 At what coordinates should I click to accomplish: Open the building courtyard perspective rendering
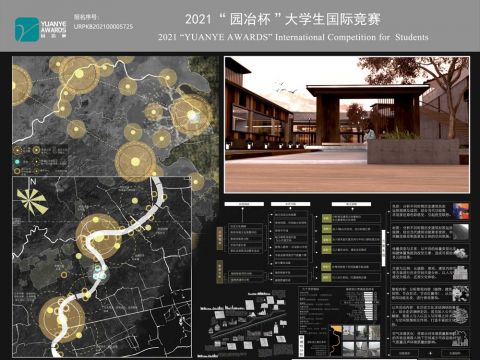347,125
